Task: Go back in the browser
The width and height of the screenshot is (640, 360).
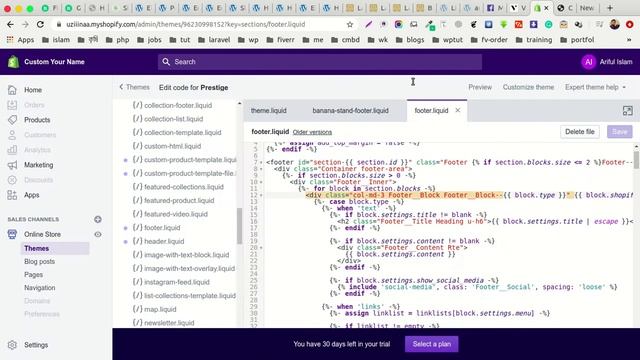Action: pos(10,24)
